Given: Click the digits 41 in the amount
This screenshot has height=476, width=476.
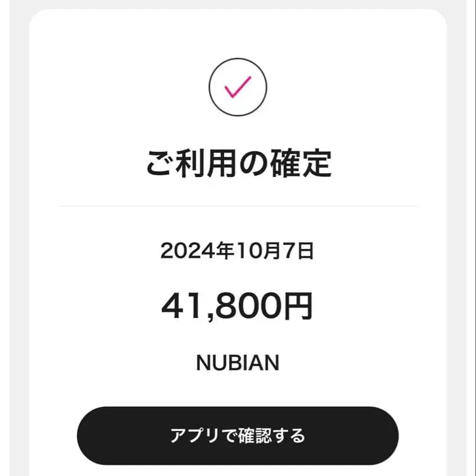Looking at the screenshot, I should pos(180,307).
